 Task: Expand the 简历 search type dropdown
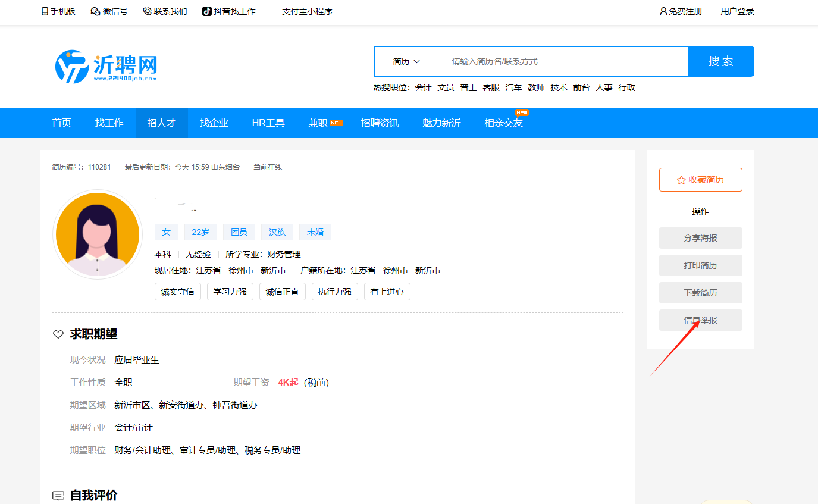pyautogui.click(x=406, y=61)
